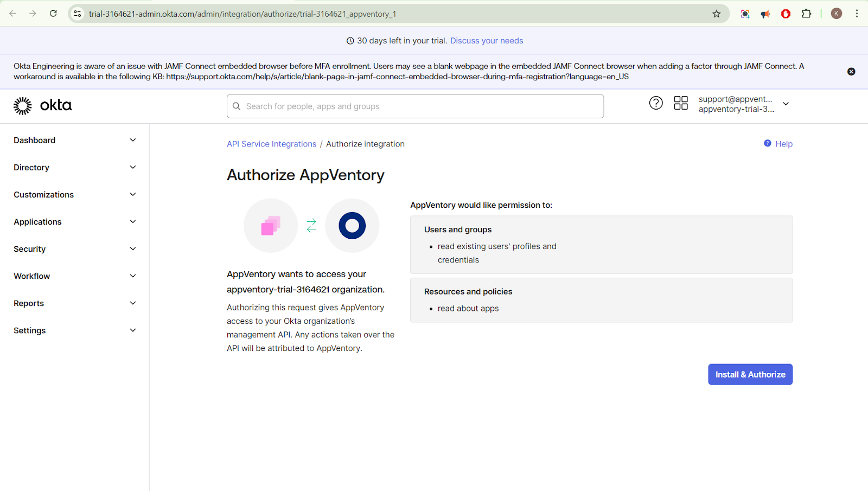This screenshot has height=491, width=868.
Task: Expand the Workflow menu chevron
Action: click(x=133, y=276)
